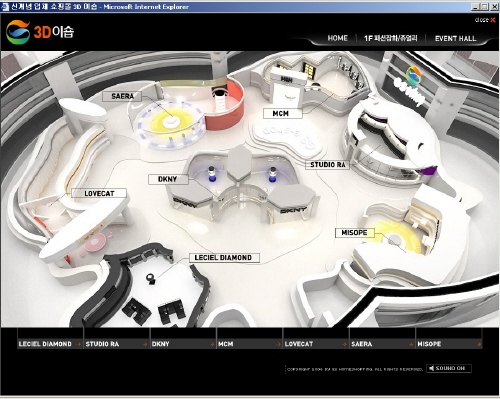Open LECIEL DIAMOND label on the map
This screenshot has width=500, height=399.
click(224, 258)
